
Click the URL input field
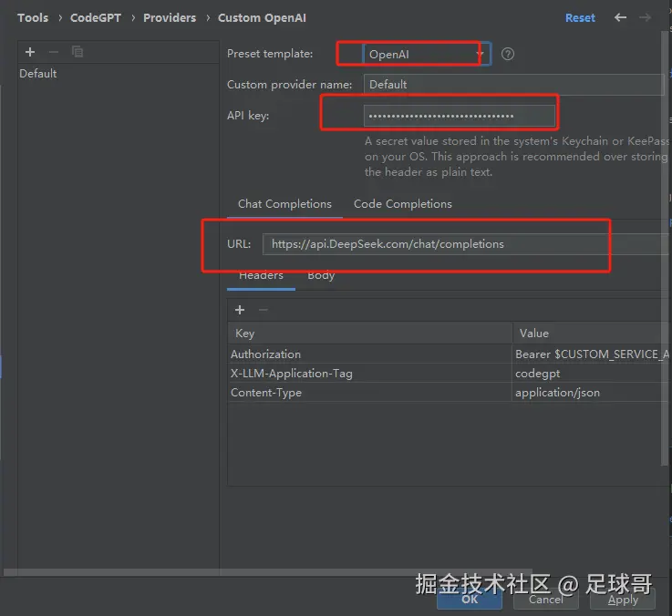tap(466, 244)
